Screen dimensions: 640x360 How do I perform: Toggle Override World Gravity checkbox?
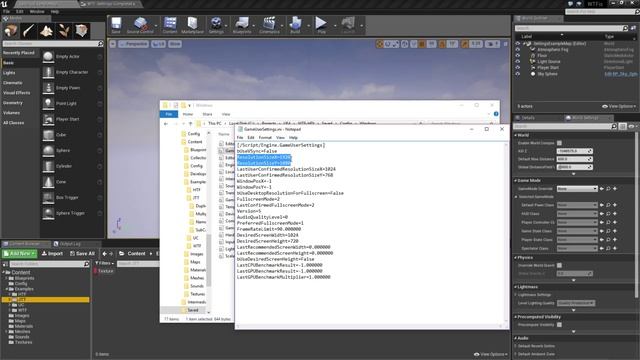[x=559, y=265]
